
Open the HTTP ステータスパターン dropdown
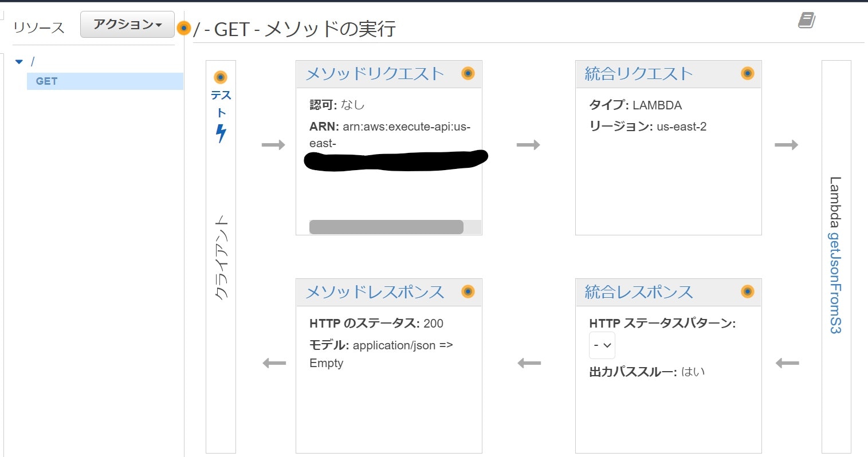602,345
